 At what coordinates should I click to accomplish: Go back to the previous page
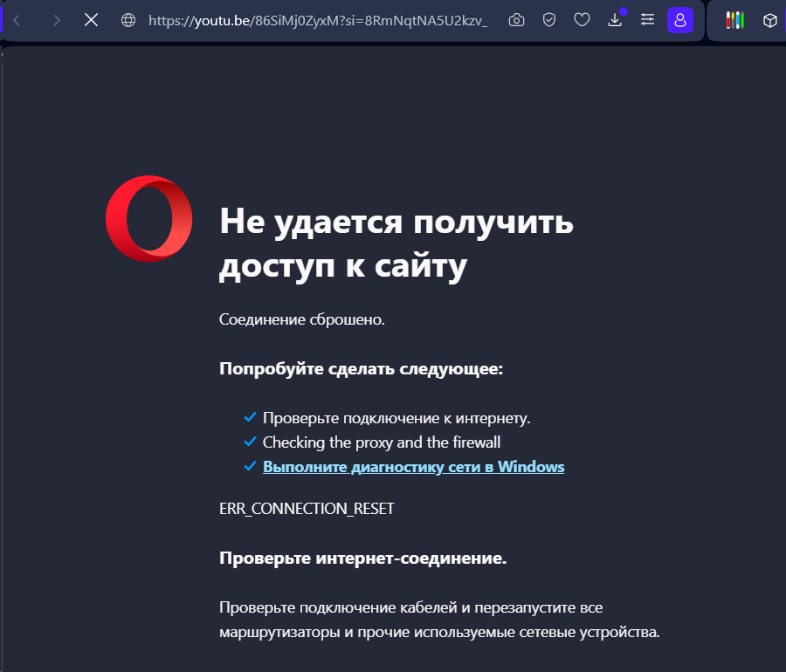coord(17,20)
